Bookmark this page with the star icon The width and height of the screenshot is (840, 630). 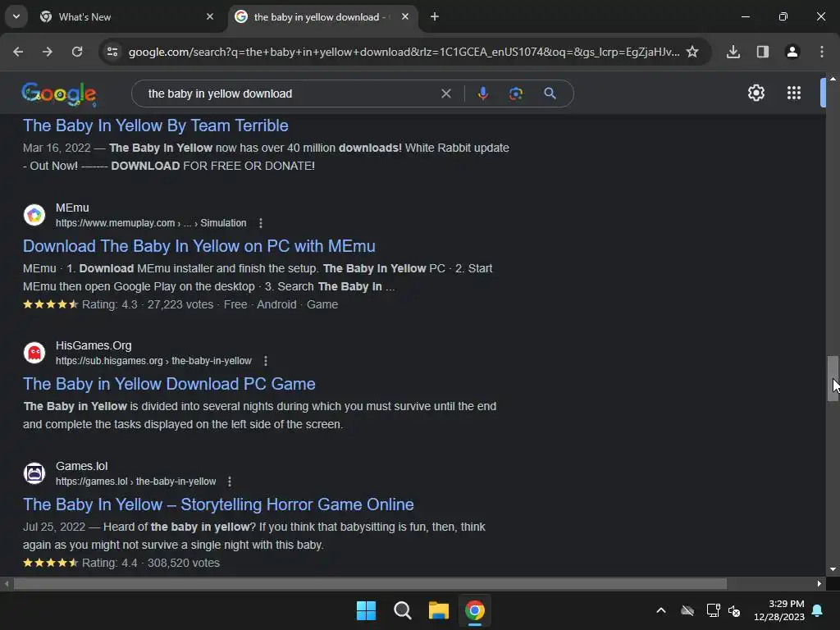pyautogui.click(x=692, y=52)
